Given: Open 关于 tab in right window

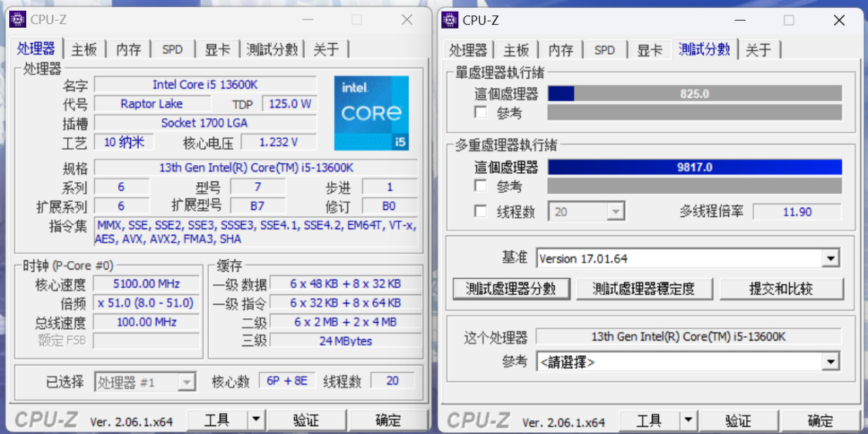Looking at the screenshot, I should point(758,50).
